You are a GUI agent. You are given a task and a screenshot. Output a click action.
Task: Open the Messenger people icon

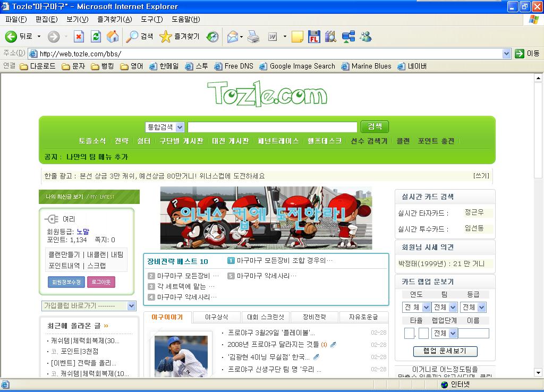(x=365, y=37)
